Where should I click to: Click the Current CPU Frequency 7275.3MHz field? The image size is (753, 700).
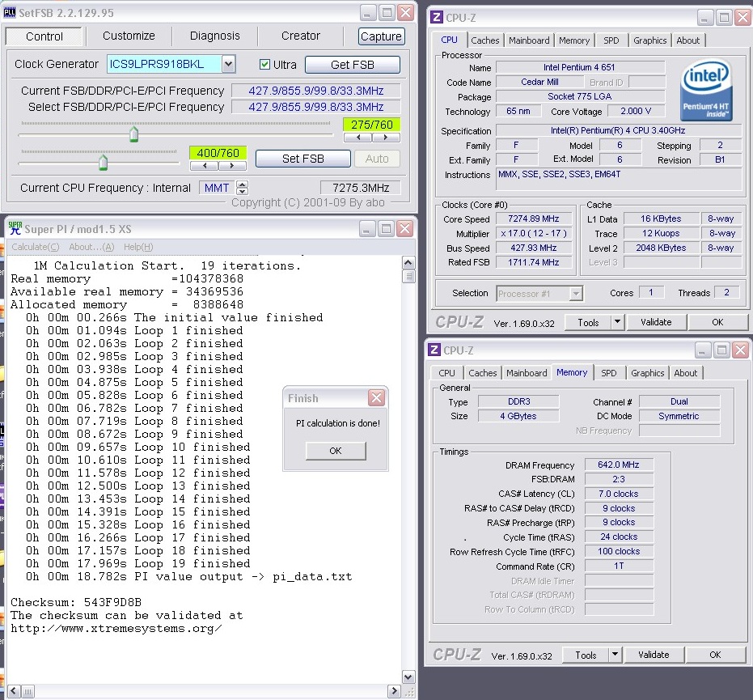pos(360,188)
